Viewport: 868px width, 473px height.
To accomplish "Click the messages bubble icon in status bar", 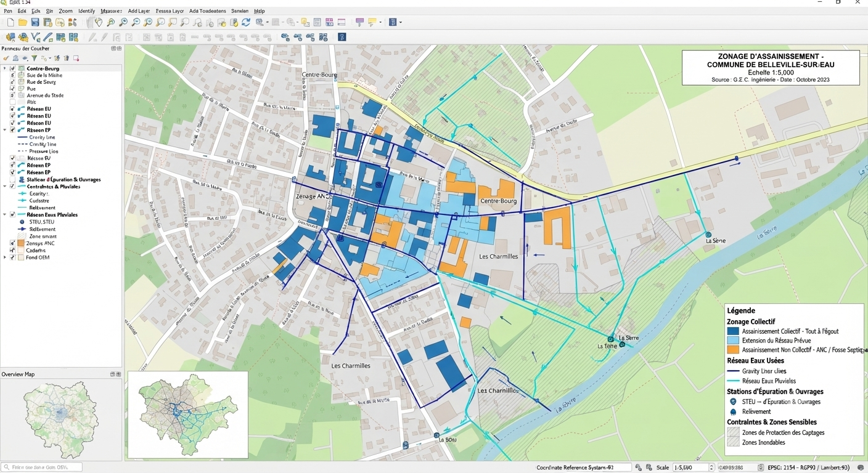I will pyautogui.click(x=860, y=467).
